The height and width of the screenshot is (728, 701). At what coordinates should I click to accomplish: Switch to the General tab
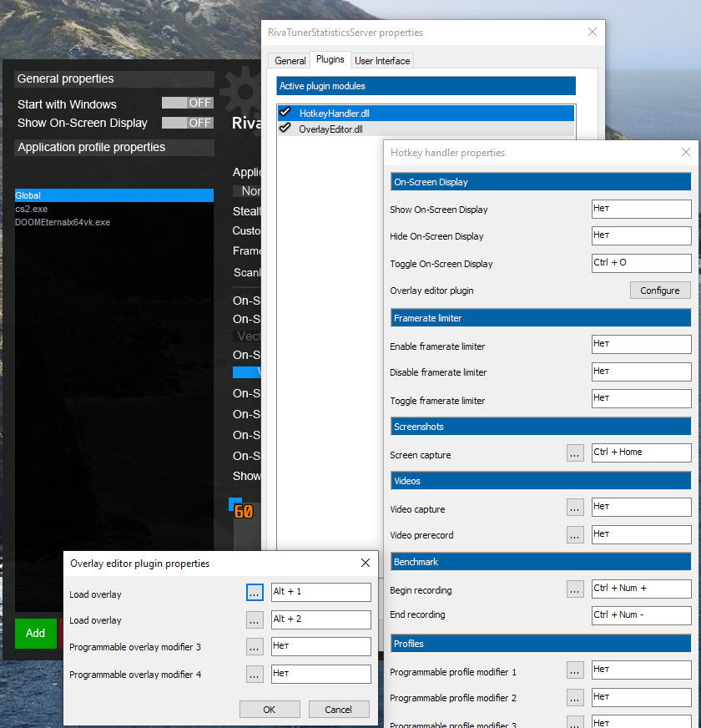click(x=290, y=61)
